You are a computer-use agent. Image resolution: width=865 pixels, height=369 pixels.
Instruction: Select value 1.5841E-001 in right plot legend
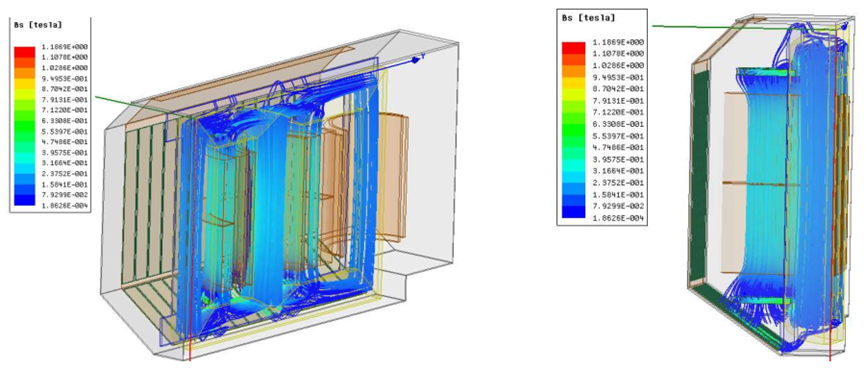[618, 194]
